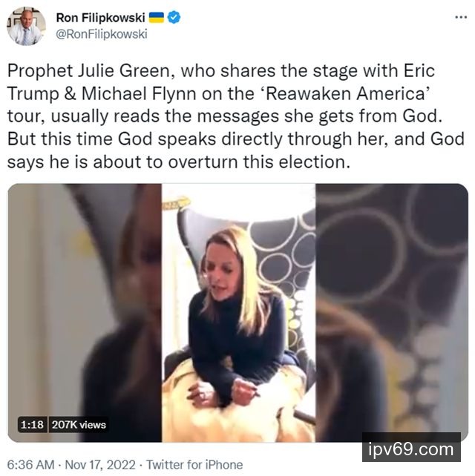
Task: Click the 1:18 video duration badge
Action: pos(32,424)
